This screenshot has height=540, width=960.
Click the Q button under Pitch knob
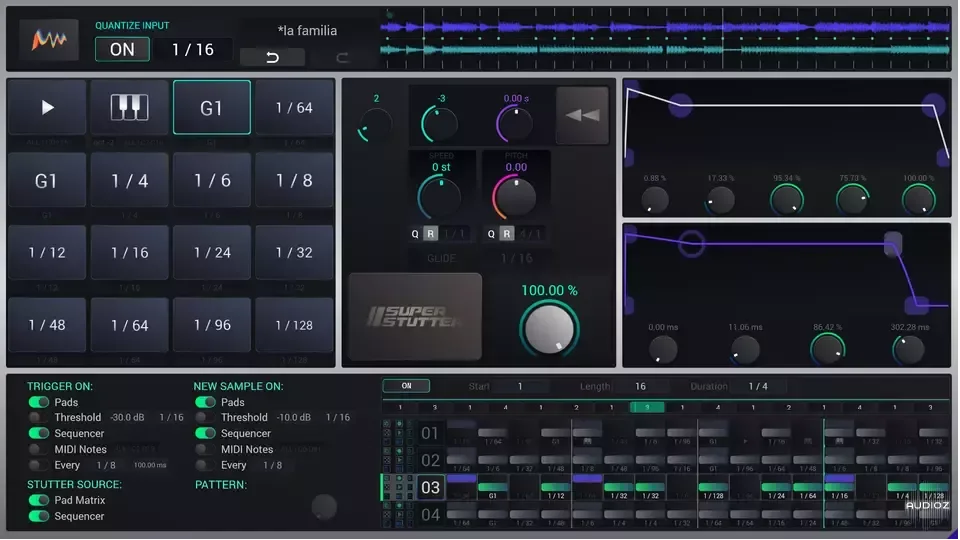[491, 234]
